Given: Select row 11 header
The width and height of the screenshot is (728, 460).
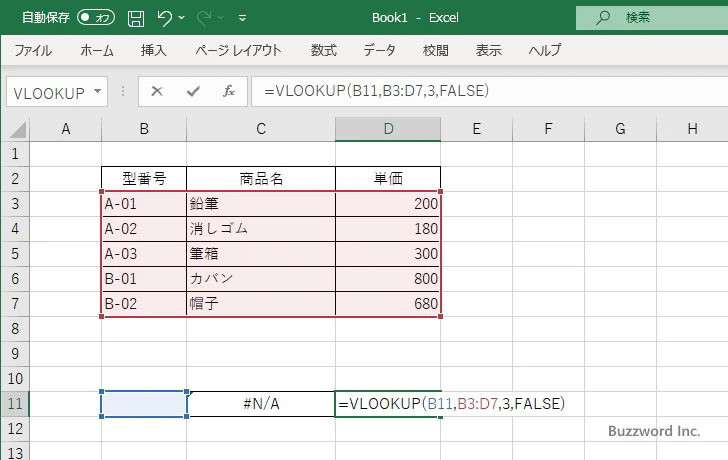Looking at the screenshot, I should (15, 404).
